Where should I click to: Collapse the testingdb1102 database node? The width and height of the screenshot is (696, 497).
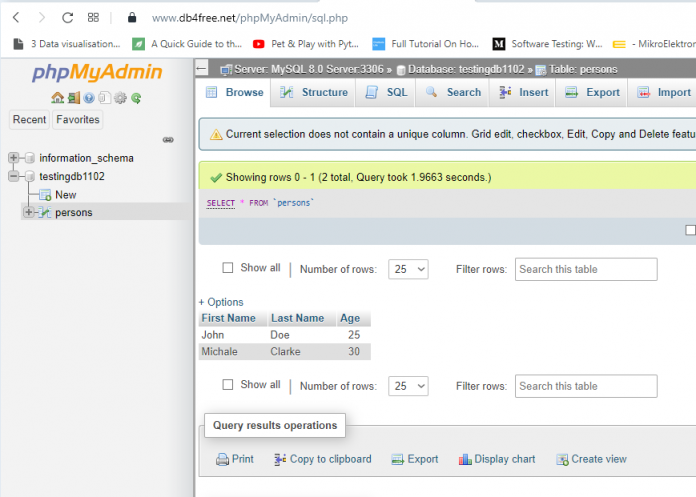(x=13, y=176)
